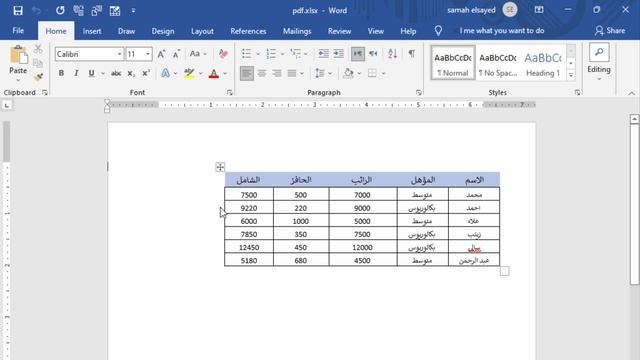640x360 pixels.
Task: Cut selection with scissors icon
Action: 38,49
